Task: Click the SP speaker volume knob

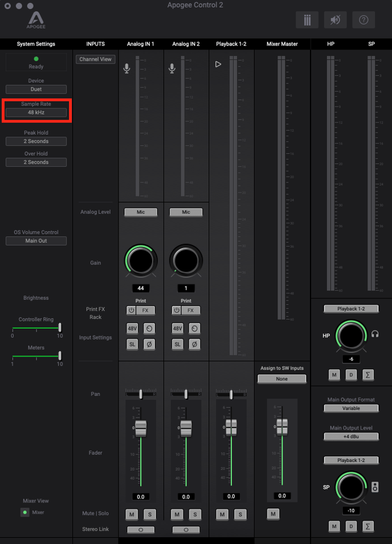Action: point(351,487)
